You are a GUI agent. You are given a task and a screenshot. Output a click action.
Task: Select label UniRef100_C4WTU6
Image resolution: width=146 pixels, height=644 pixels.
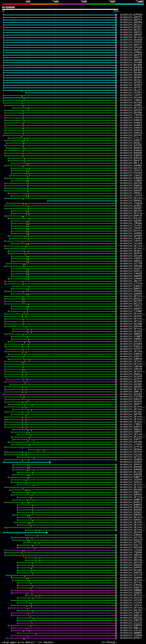click(x=131, y=366)
